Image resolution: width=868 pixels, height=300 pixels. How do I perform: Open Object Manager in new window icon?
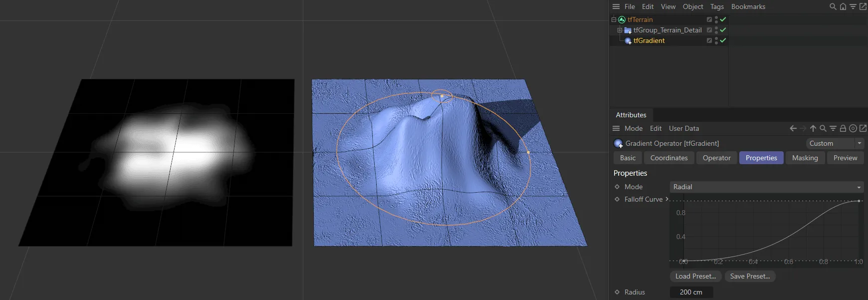[x=863, y=6]
